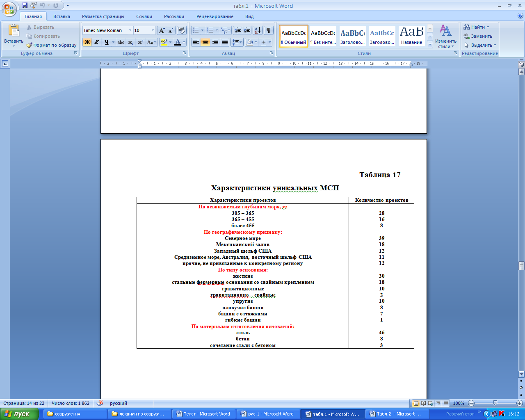The height and width of the screenshot is (420, 525).
Task: Zoom in with the plus button
Action: [x=519, y=403]
